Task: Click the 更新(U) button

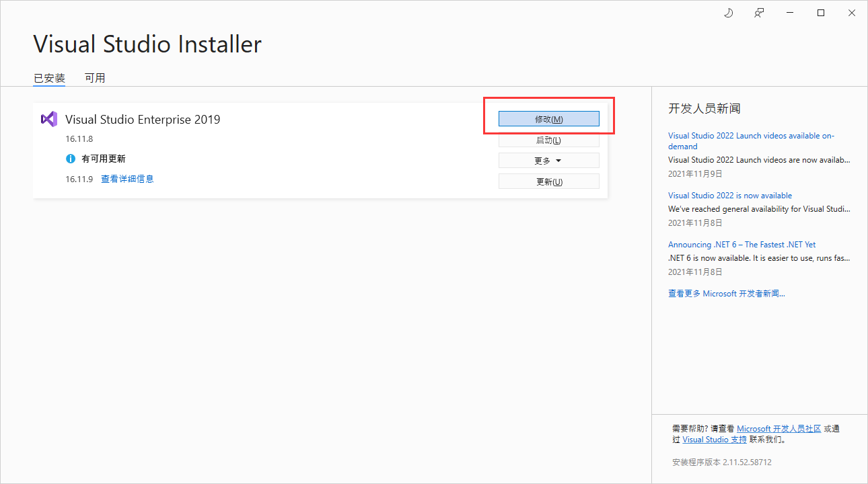Action: point(548,182)
